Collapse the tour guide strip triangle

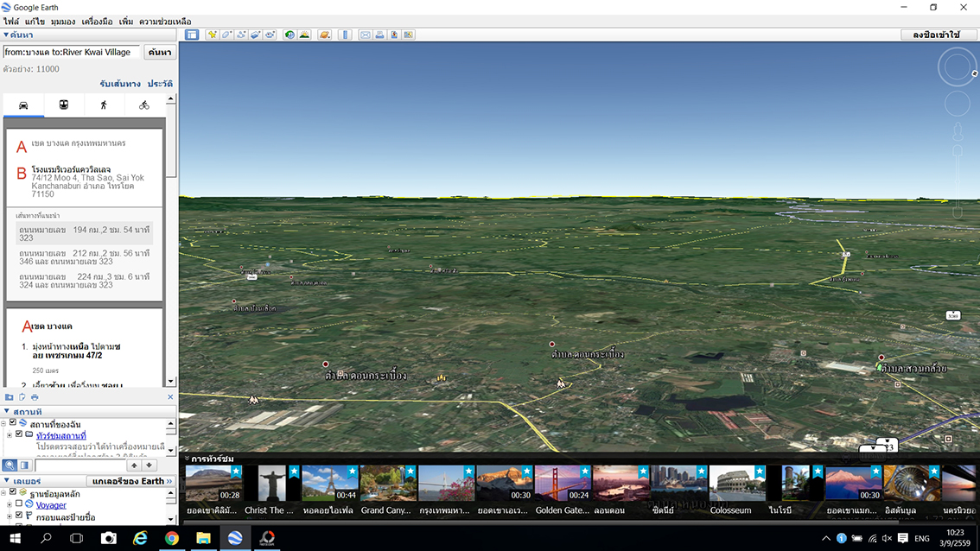[x=187, y=459]
